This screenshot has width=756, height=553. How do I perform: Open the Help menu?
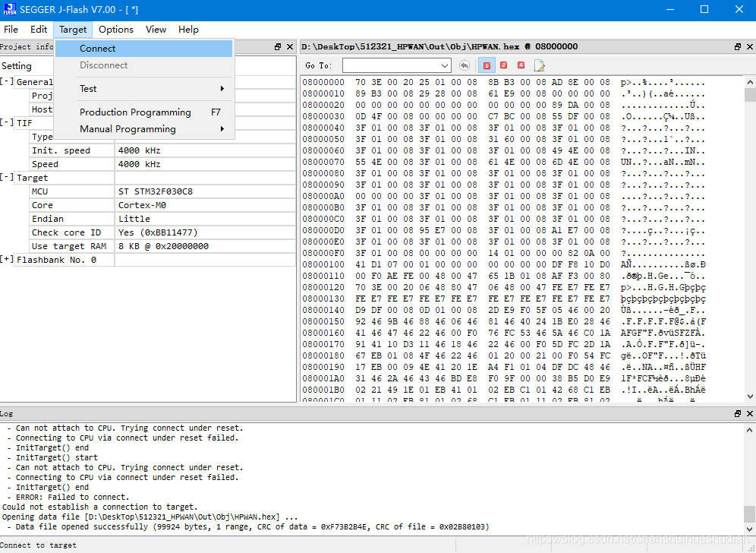pyautogui.click(x=188, y=30)
